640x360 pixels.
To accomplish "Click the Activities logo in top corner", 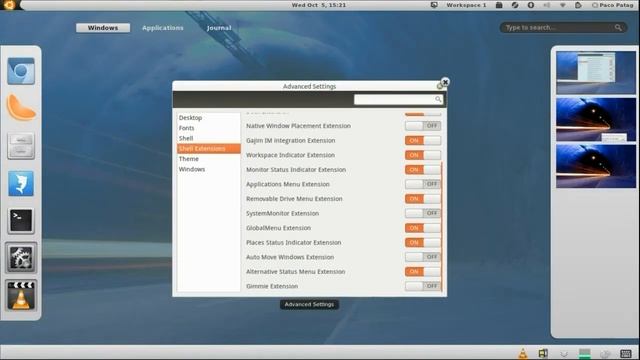I will [x=9, y=5].
